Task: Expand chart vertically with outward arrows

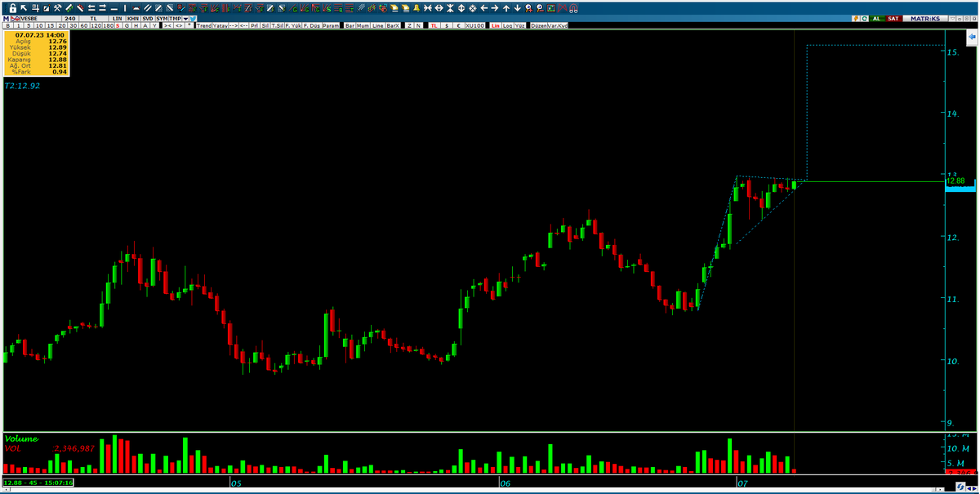Action: (461, 8)
